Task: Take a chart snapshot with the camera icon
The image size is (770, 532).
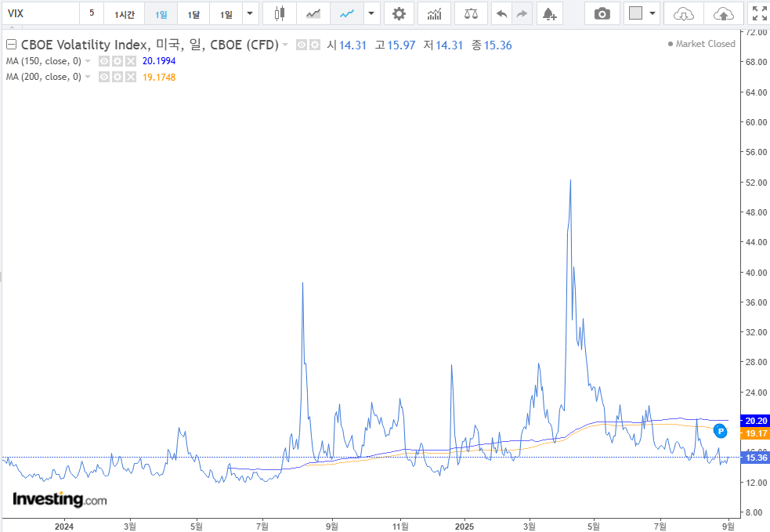Action: [602, 13]
